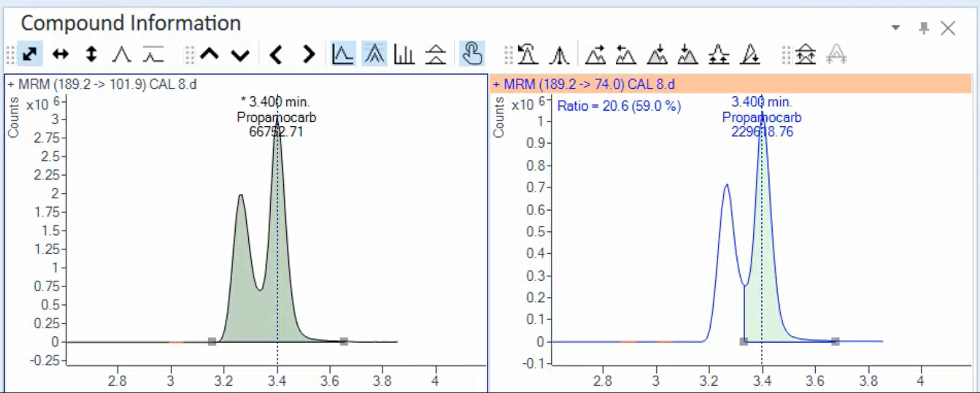Toggle autoscale both axes diagonal-arrow icon

[x=30, y=54]
